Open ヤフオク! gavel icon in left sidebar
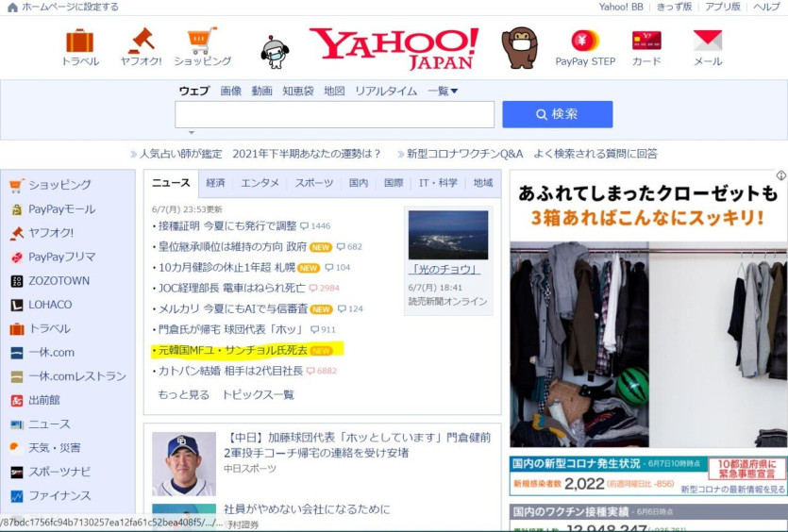The width and height of the screenshot is (788, 532). pos(17,233)
